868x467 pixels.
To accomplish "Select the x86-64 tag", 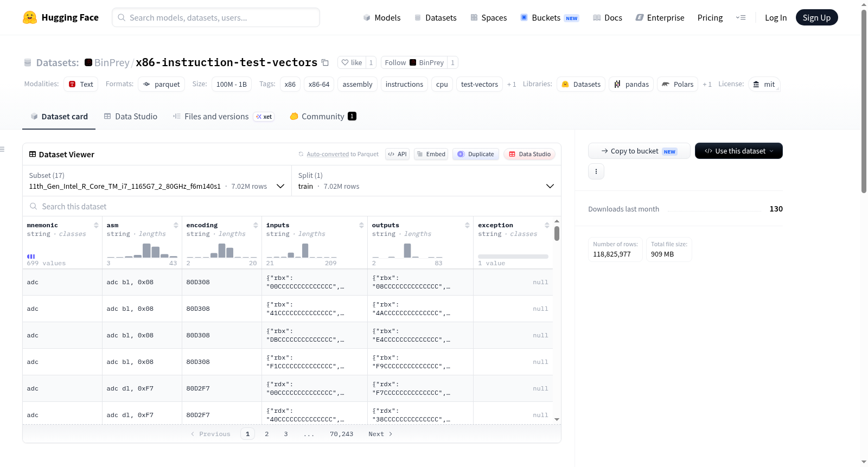I will 319,84.
